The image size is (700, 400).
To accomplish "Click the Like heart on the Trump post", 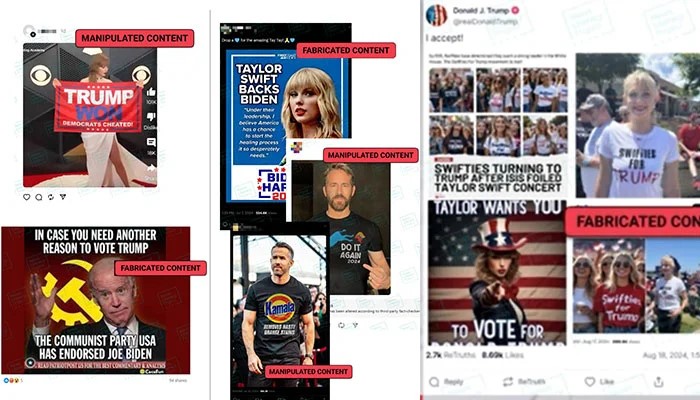I will click(x=590, y=382).
